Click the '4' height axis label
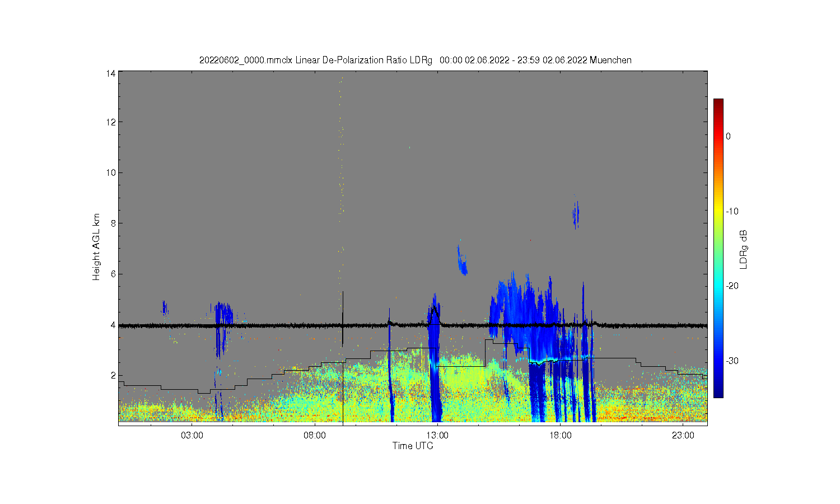The image size is (840, 504). 113,325
